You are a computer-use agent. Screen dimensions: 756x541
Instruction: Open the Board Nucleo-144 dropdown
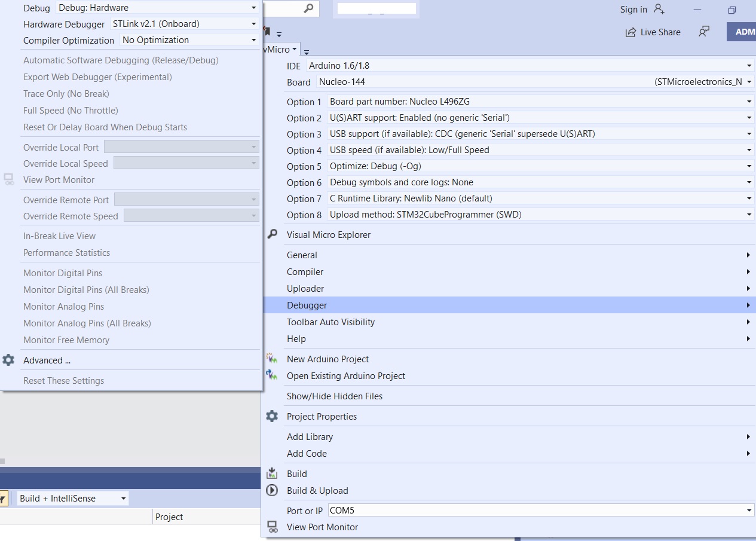[535, 81]
